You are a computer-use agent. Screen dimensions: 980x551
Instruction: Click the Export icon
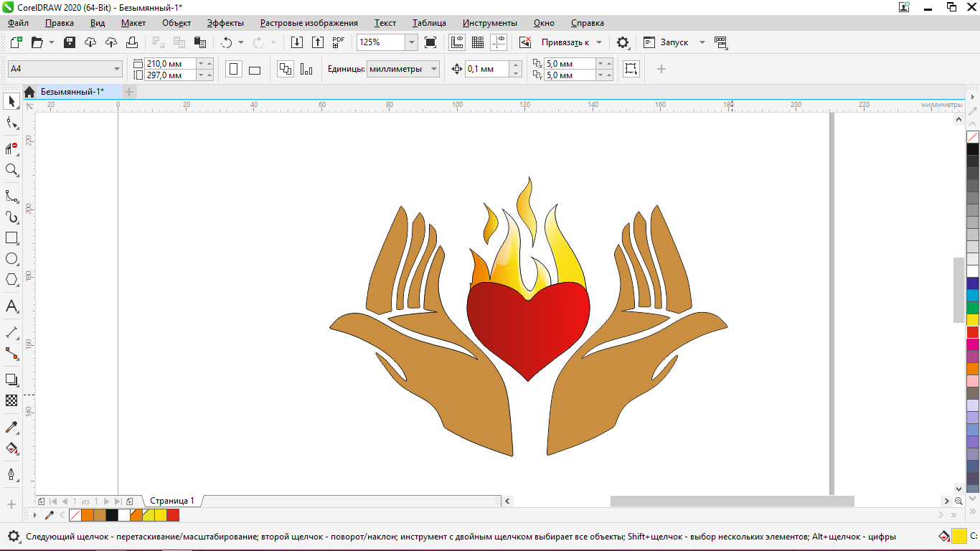tap(318, 42)
